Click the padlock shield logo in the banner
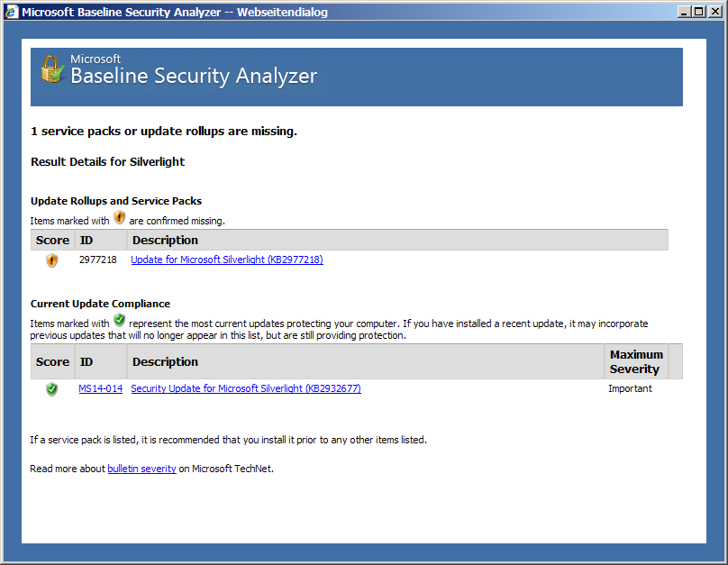Image resolution: width=728 pixels, height=565 pixels. [x=50, y=69]
